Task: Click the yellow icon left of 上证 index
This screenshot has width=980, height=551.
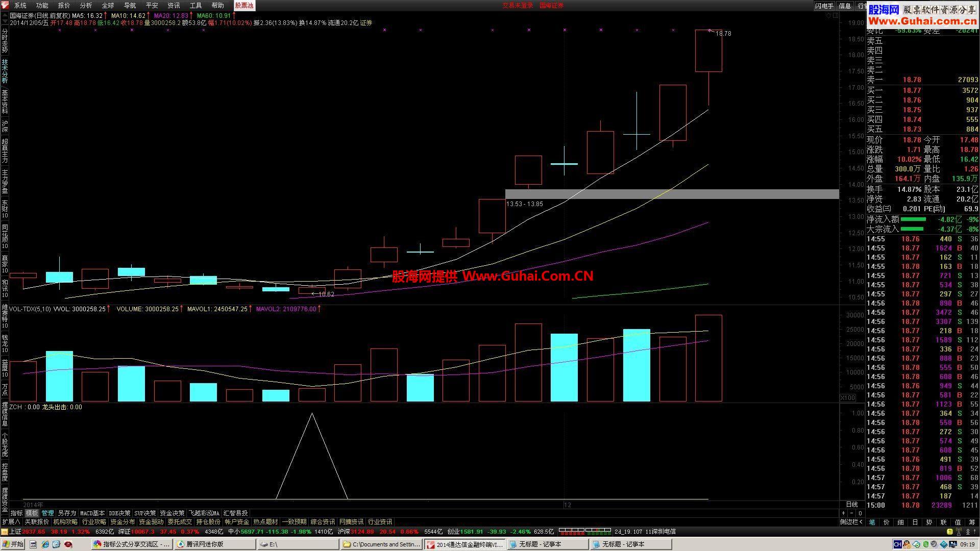Action: click(5, 532)
